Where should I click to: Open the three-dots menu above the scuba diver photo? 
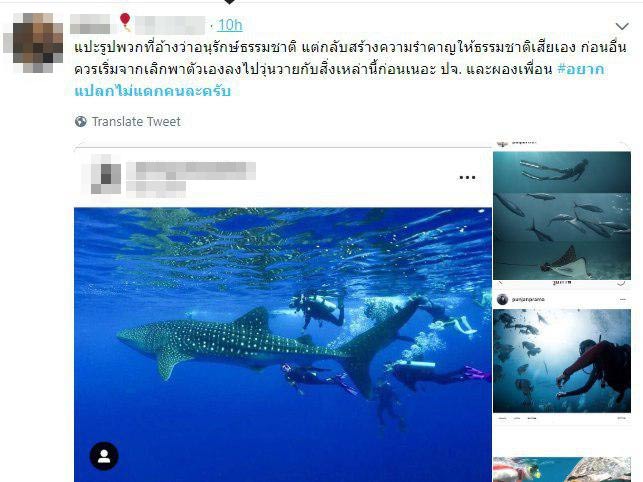pos(623,300)
